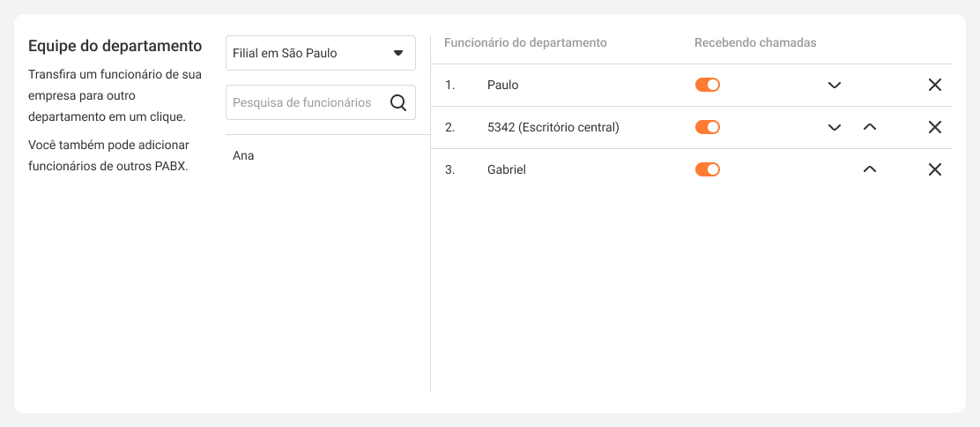Select Ana from the employee list
Viewport: 980px width, 427px height.
point(244,156)
